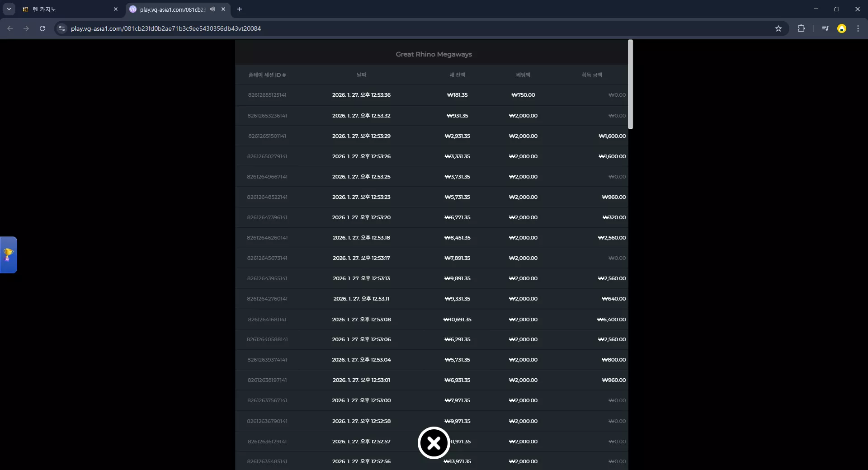Open session ID 82612638197141
This screenshot has width=868, height=470.
pos(267,380)
